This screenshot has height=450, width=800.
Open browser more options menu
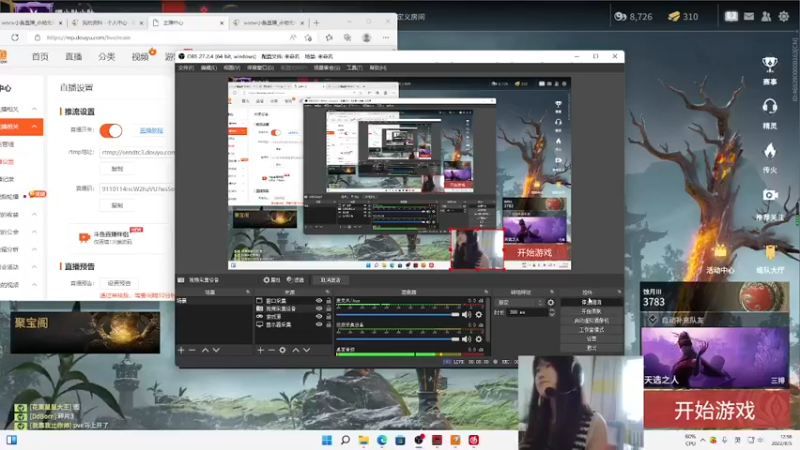pyautogui.click(x=386, y=38)
